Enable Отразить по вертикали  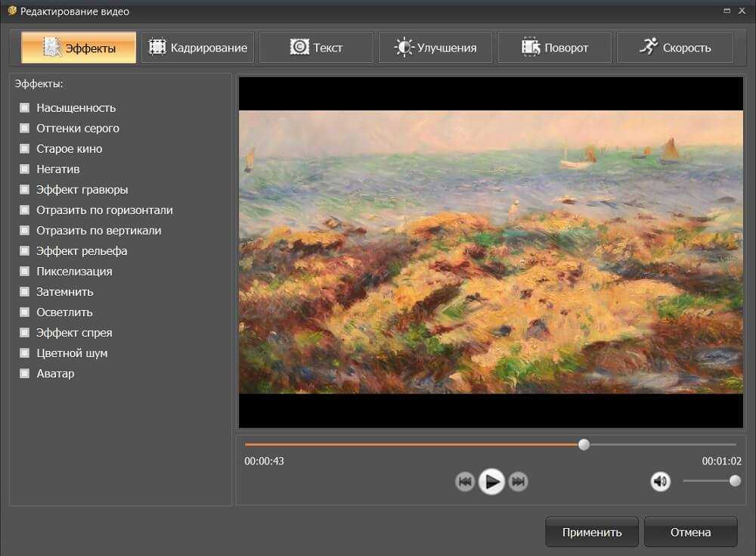[25, 230]
